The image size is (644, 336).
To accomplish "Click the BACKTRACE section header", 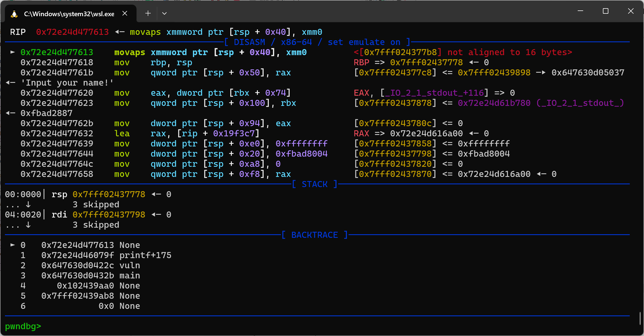I will (x=315, y=235).
